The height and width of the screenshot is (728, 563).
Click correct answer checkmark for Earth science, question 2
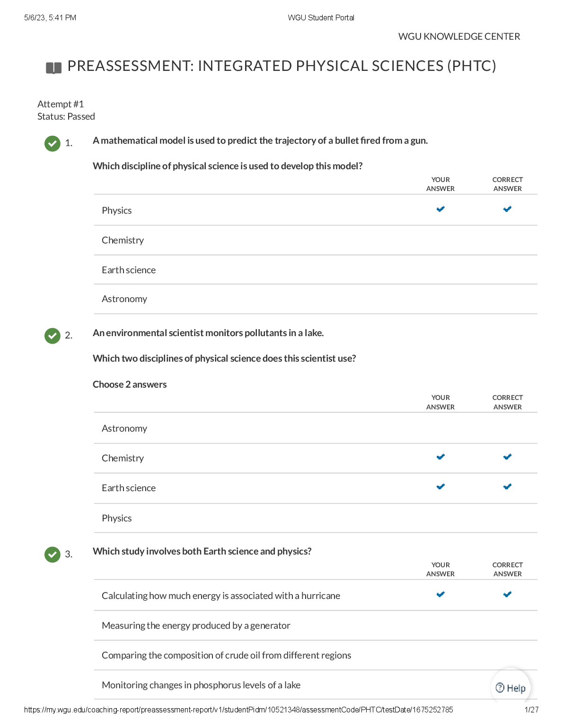(x=507, y=486)
